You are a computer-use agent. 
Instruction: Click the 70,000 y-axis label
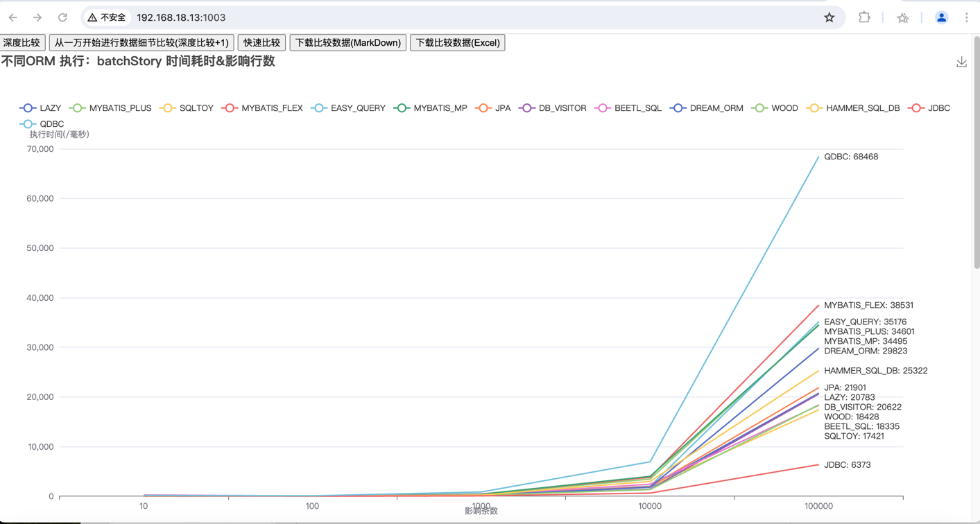coord(40,149)
